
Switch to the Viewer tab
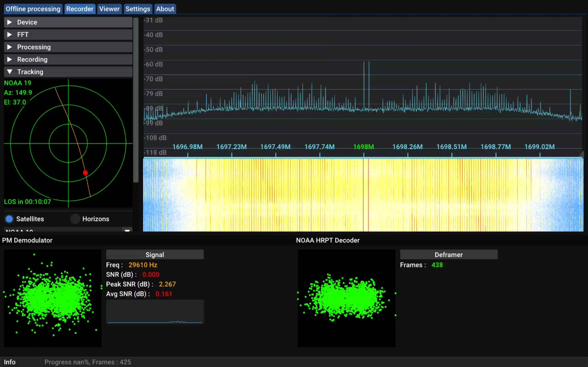(109, 9)
